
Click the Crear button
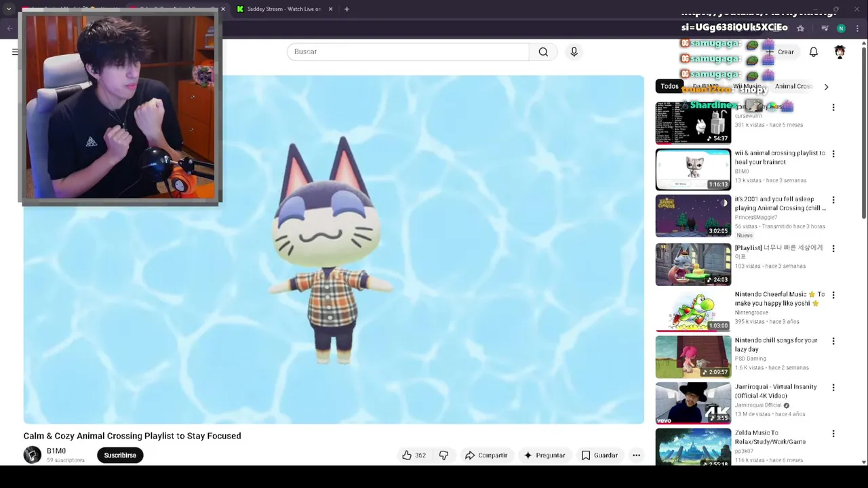[779, 52]
